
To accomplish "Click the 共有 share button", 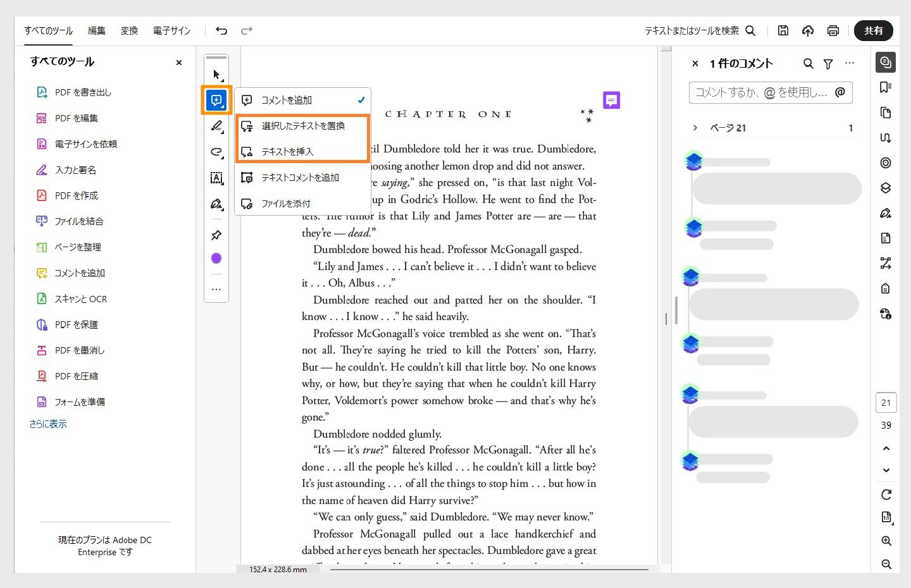I will (874, 30).
